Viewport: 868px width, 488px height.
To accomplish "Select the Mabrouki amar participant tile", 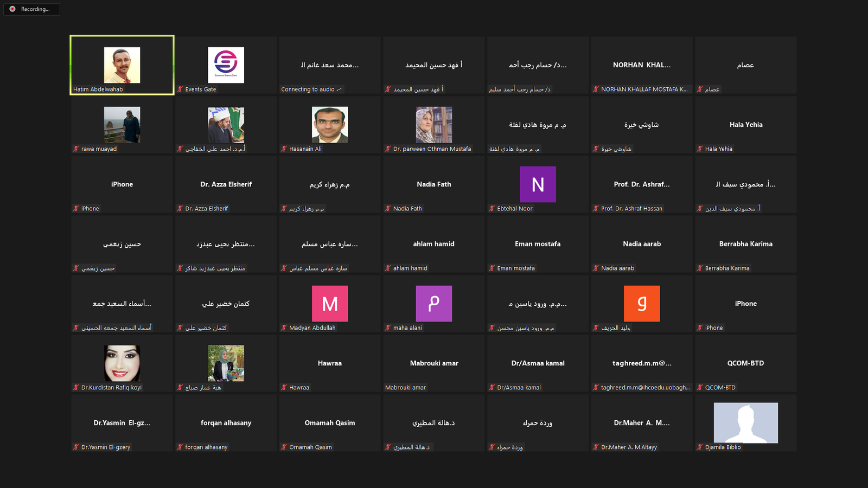I will [434, 363].
